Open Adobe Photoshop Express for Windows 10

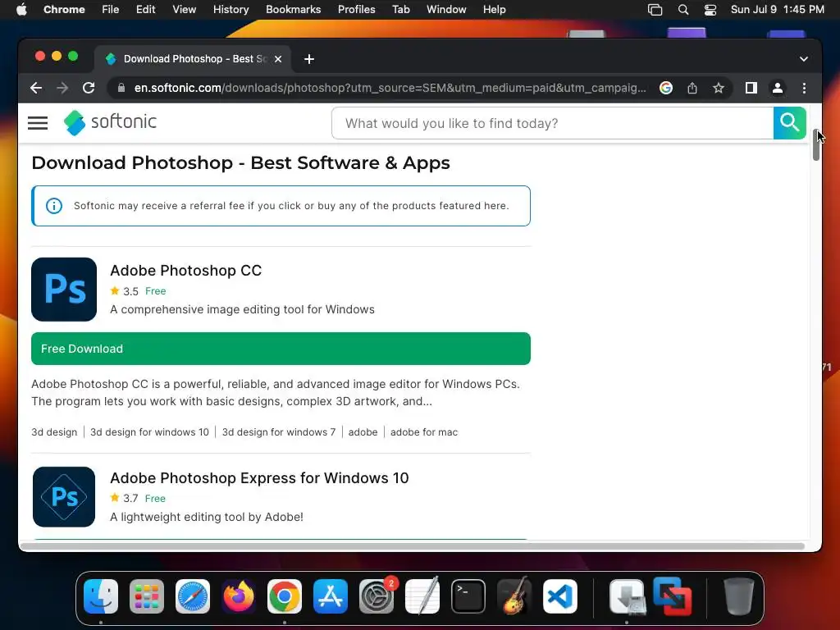[259, 478]
